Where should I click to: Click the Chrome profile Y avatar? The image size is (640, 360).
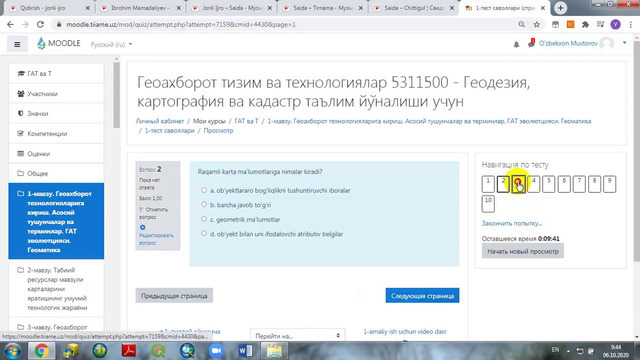tap(616, 24)
